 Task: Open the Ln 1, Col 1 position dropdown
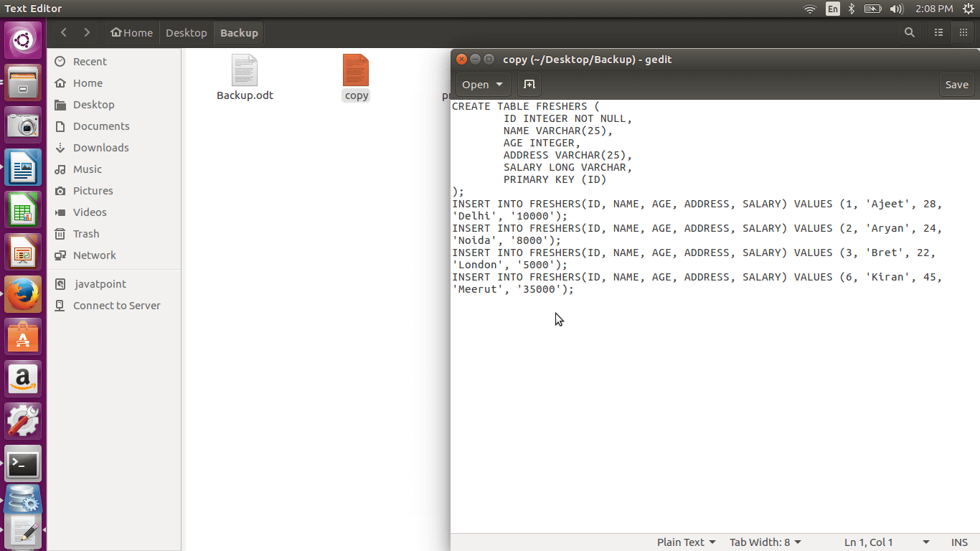(x=887, y=542)
